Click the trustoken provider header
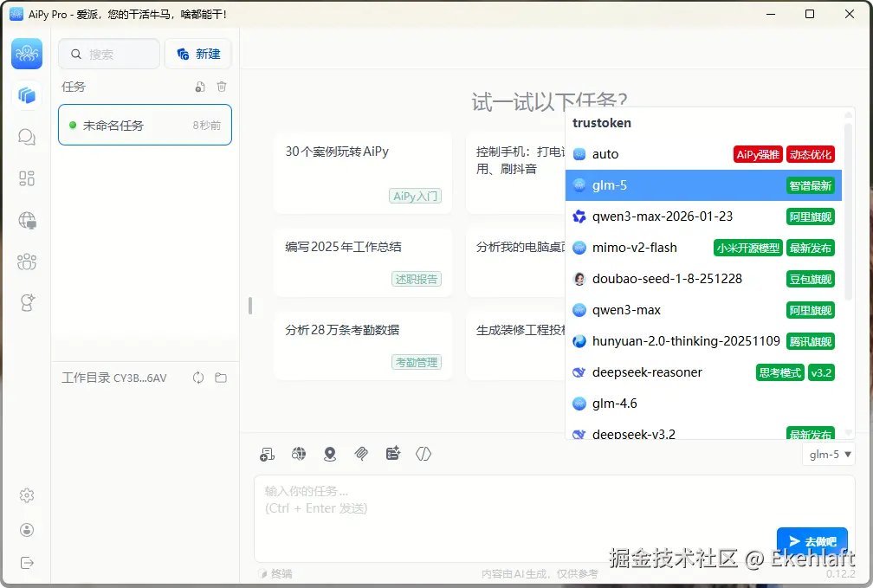The image size is (873, 588). point(602,123)
